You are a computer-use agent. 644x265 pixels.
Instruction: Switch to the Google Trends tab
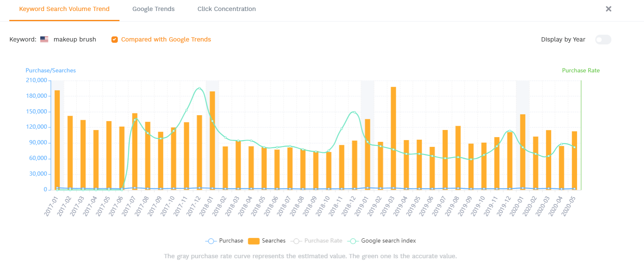click(x=153, y=9)
